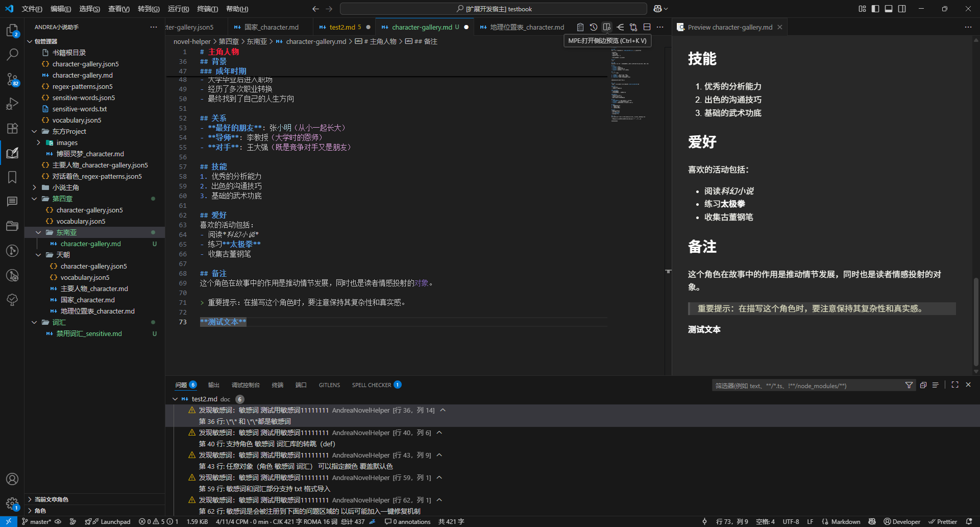Expand the 小说主角 folder
Image resolution: width=980 pixels, height=527 pixels.
(x=34, y=187)
